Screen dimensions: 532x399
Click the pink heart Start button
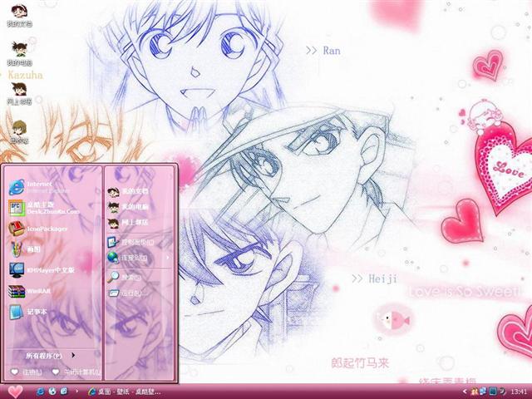pos(15,392)
